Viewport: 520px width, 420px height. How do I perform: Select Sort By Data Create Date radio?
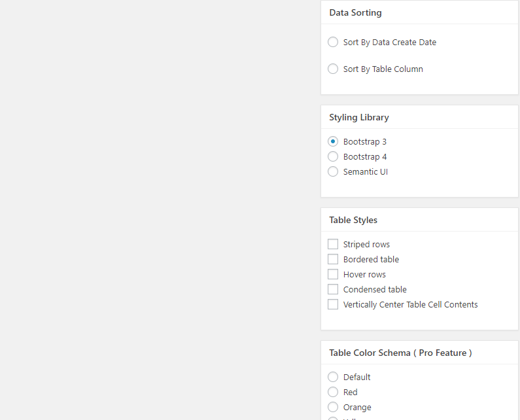[x=333, y=43]
